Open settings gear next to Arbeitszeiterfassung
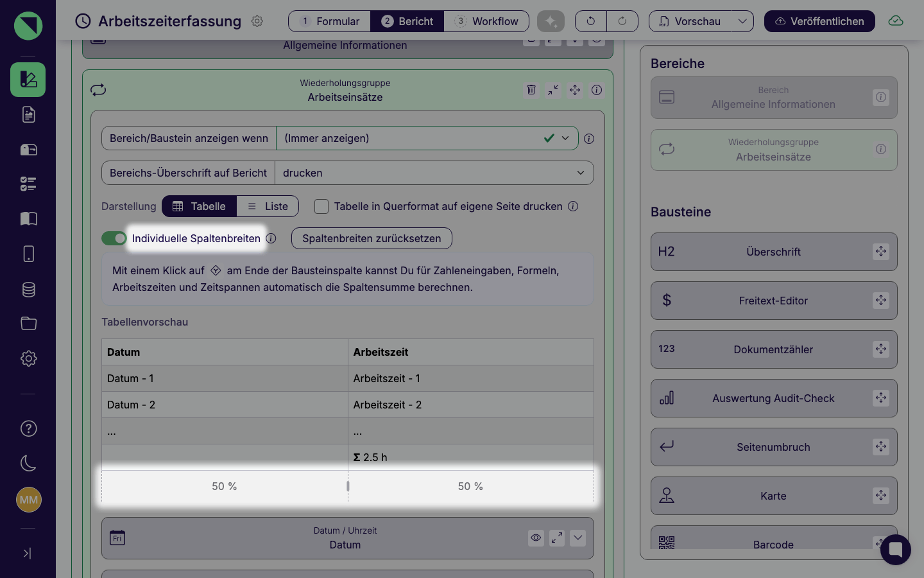 pyautogui.click(x=257, y=21)
